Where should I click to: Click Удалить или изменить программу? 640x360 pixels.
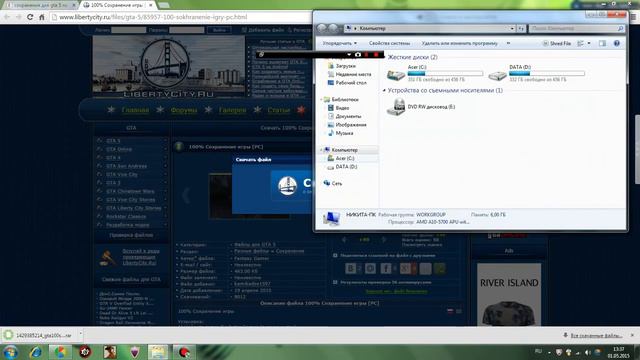pyautogui.click(x=460, y=43)
